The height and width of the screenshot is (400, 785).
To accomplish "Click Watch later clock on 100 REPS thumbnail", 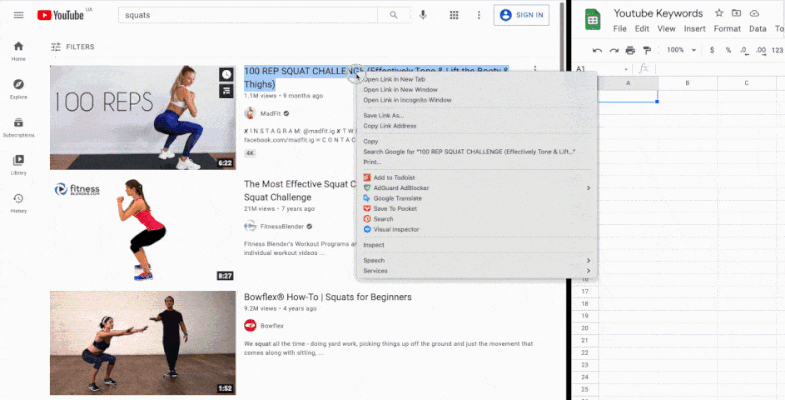I will click(227, 75).
